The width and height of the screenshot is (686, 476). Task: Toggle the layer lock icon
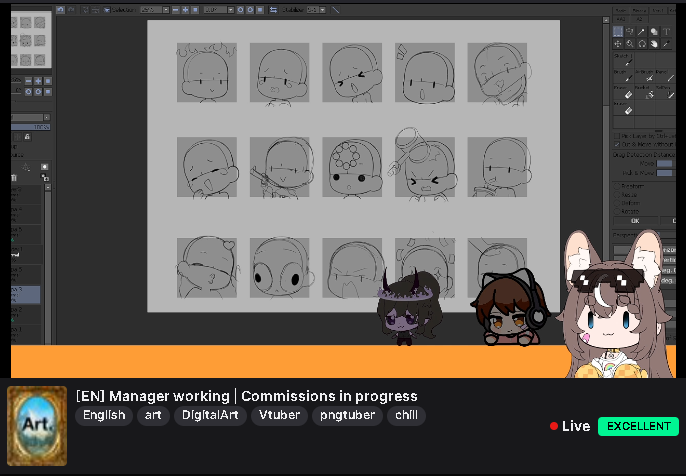click(x=27, y=137)
